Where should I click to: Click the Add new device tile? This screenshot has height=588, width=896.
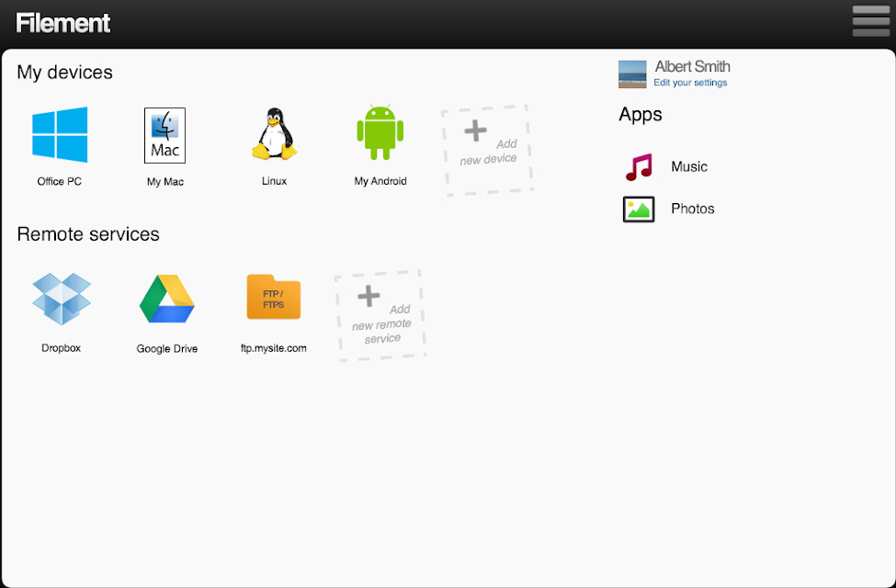tap(487, 151)
